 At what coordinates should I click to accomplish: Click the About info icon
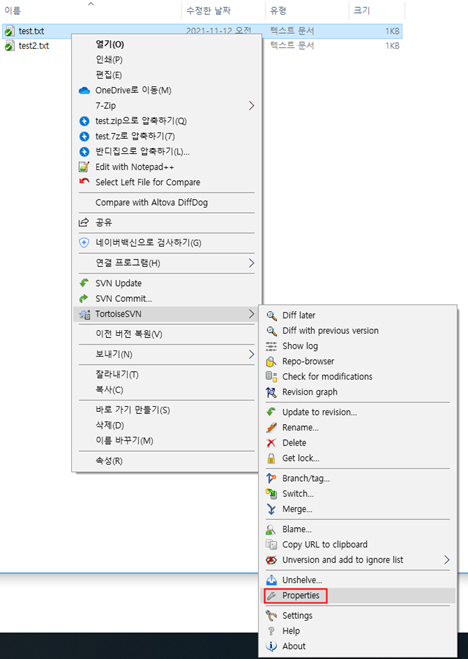pyautogui.click(x=271, y=646)
